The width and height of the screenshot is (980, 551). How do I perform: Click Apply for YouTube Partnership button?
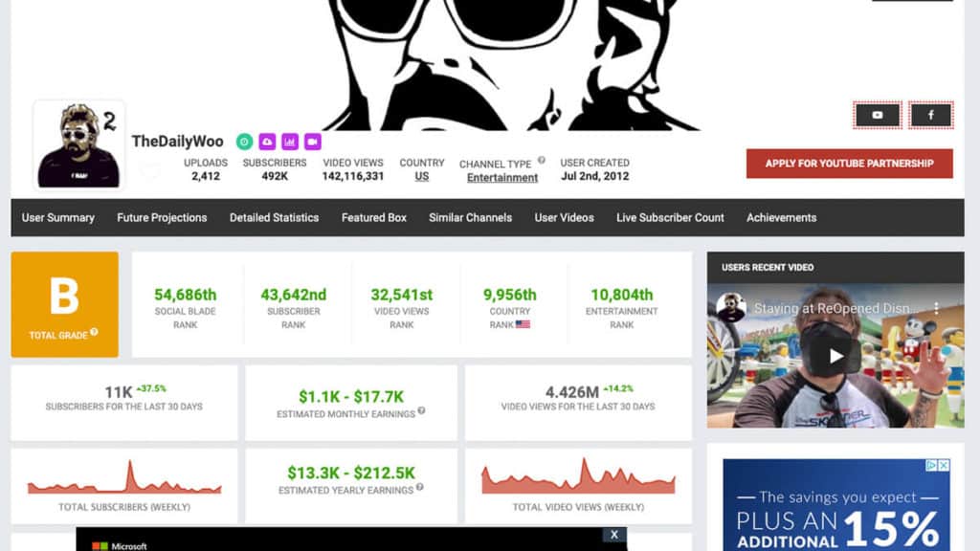(x=849, y=164)
